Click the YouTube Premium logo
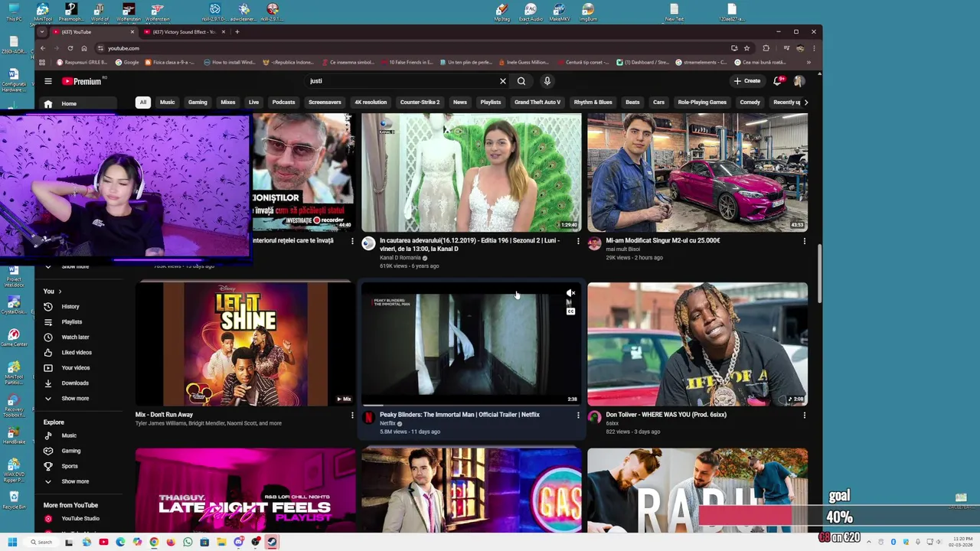Viewport: 980px width, 551px height. (x=83, y=81)
